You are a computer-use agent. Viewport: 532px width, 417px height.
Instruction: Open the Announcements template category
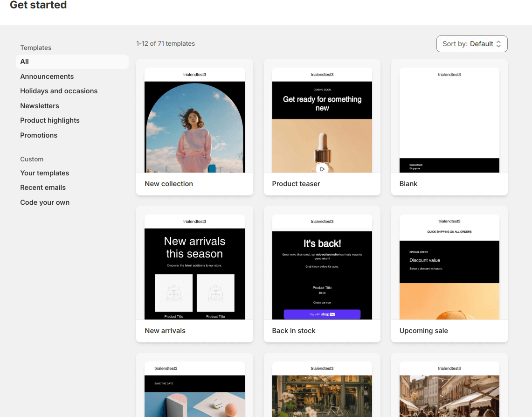[x=47, y=76]
